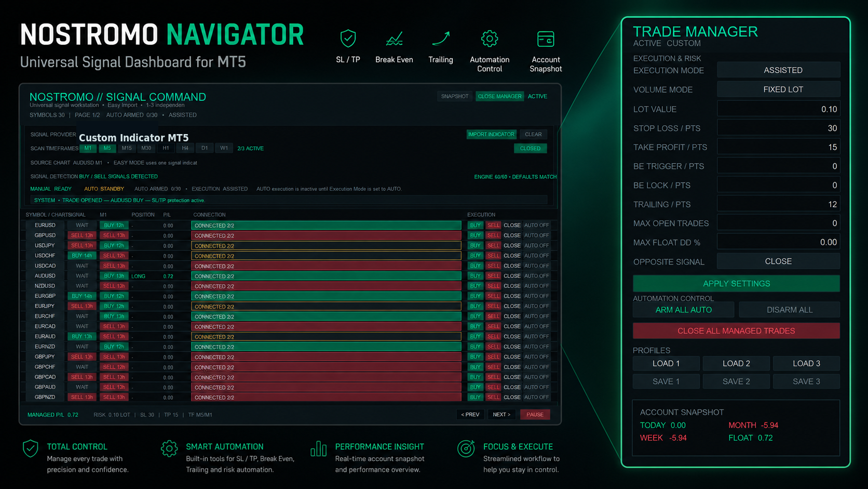Click BUY in the USDJPY row
This screenshot has width=868, height=489.
click(475, 246)
